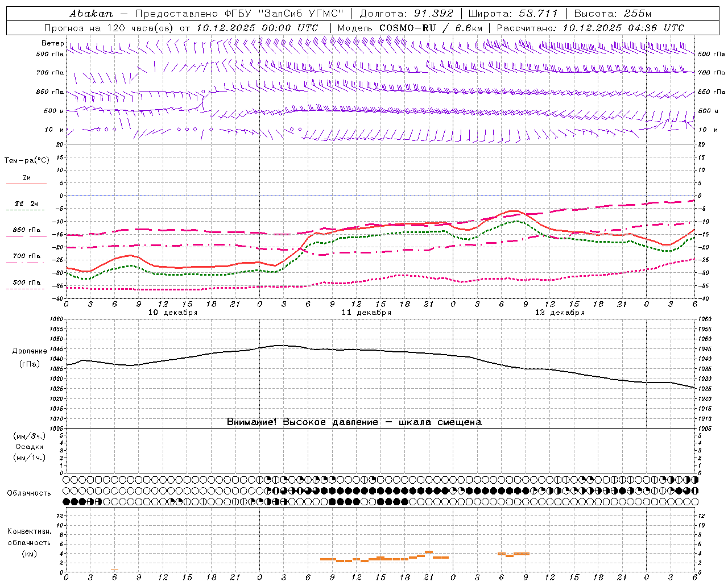This screenshot has width=728, height=582.
Task: Click the '10 декабря' date label
Action: 173,313
